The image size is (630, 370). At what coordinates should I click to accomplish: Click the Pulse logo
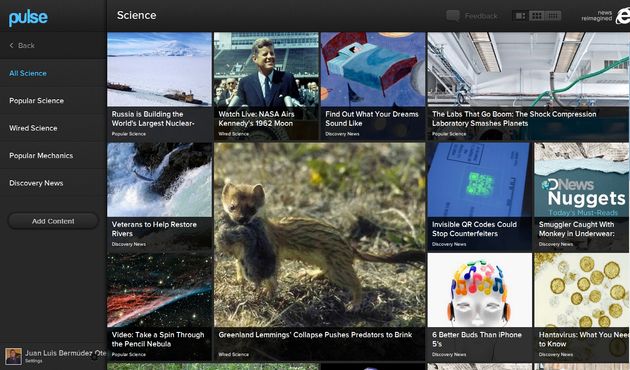click(x=28, y=17)
